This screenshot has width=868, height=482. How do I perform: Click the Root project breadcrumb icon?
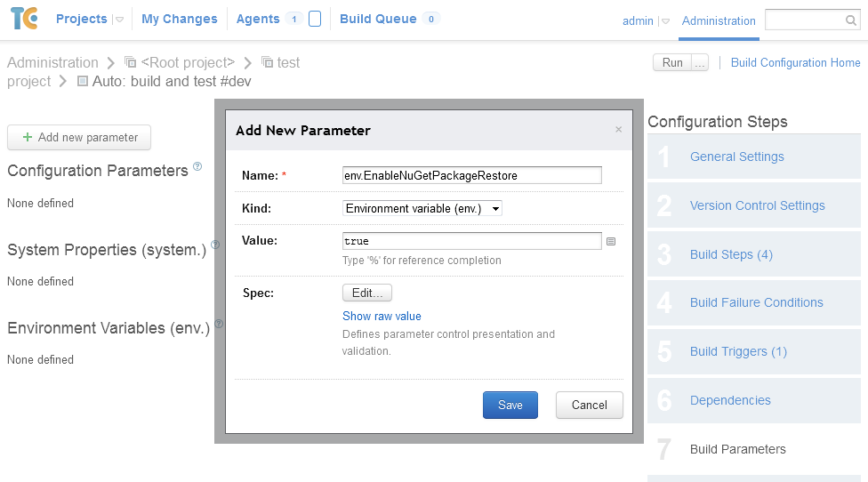[131, 62]
